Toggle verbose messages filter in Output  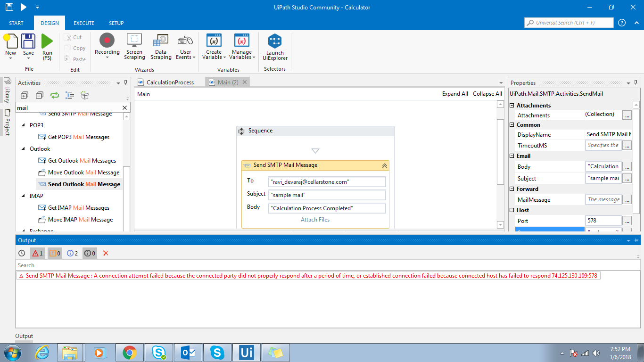[x=90, y=253]
